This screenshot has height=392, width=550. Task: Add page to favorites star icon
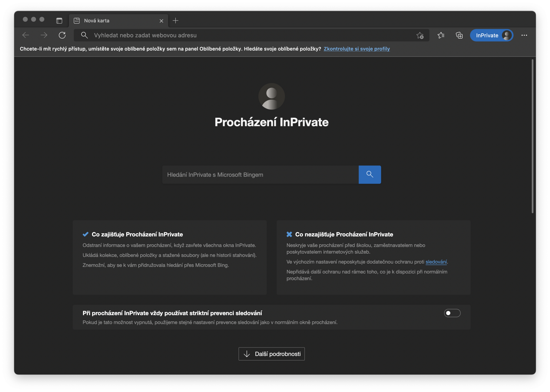point(420,35)
